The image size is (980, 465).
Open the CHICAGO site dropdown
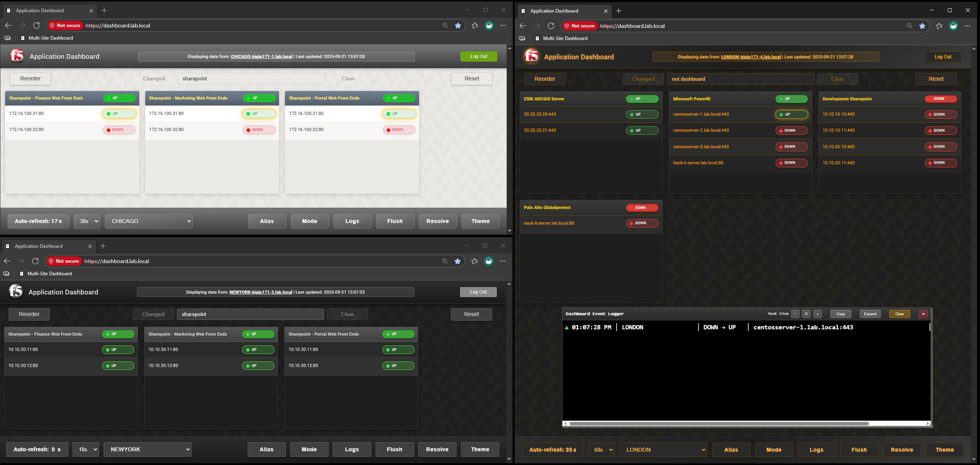coord(149,221)
